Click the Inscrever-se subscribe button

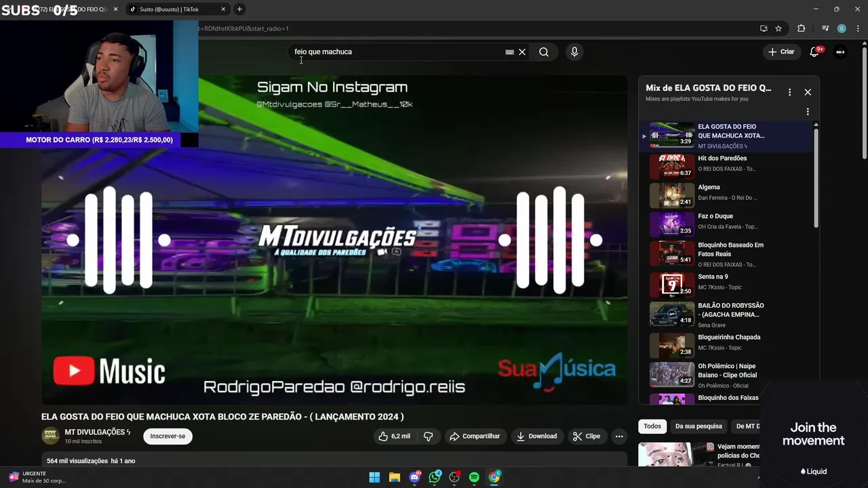167,436
